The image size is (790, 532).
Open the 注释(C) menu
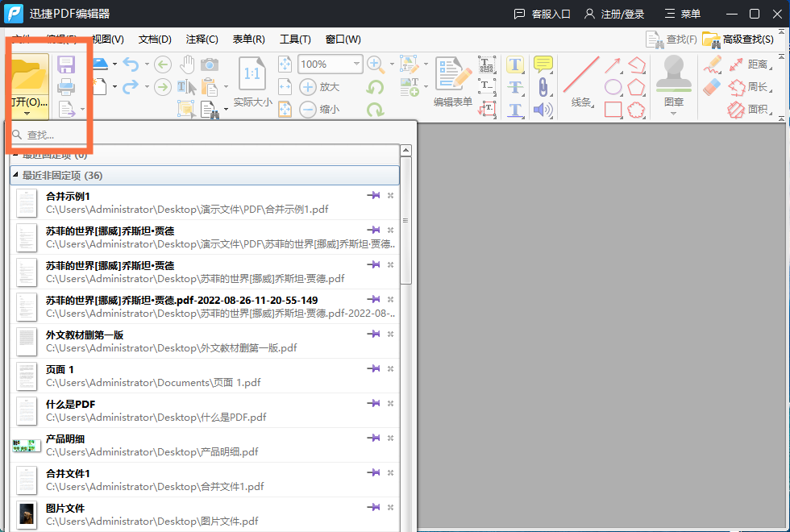(202, 39)
